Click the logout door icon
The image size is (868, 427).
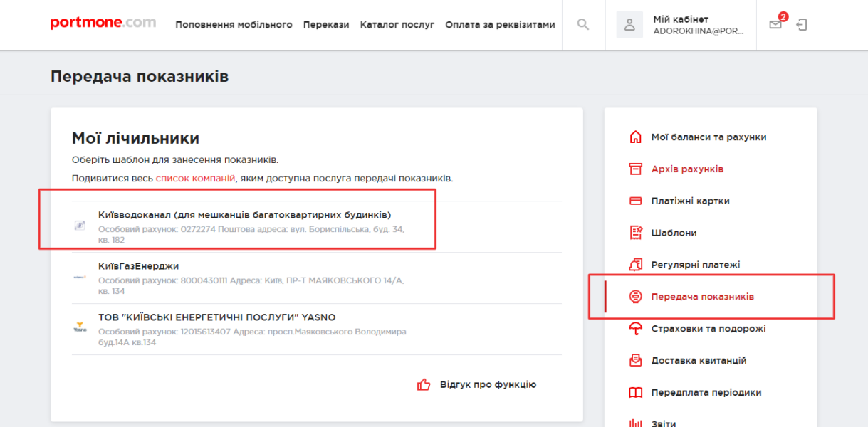tap(802, 25)
